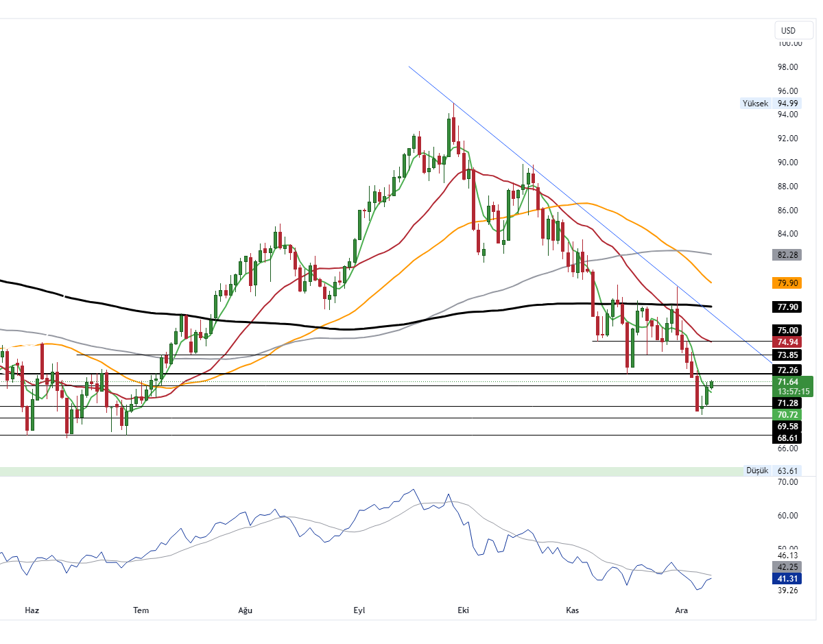Click the gray 42.25 RSI average label

786,567
